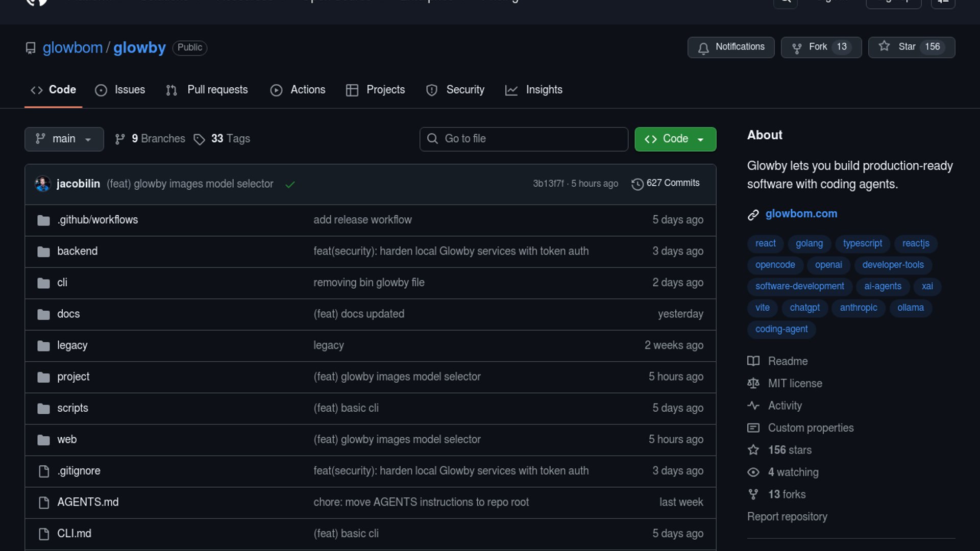Image resolution: width=980 pixels, height=551 pixels.
Task: Click the green commit status checkmark
Action: pyautogui.click(x=290, y=184)
